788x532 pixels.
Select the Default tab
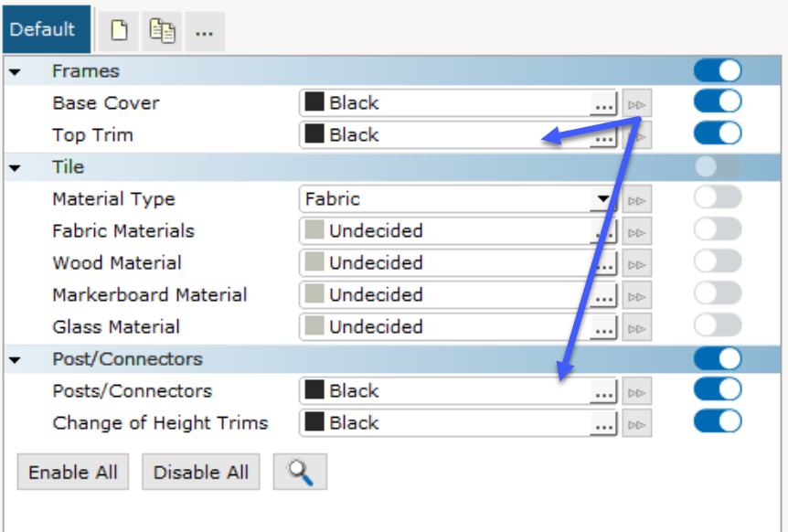coord(47,29)
